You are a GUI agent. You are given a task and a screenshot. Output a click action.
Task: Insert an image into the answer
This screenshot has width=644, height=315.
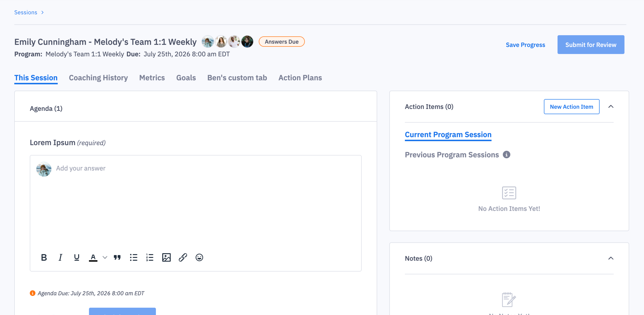(166, 257)
